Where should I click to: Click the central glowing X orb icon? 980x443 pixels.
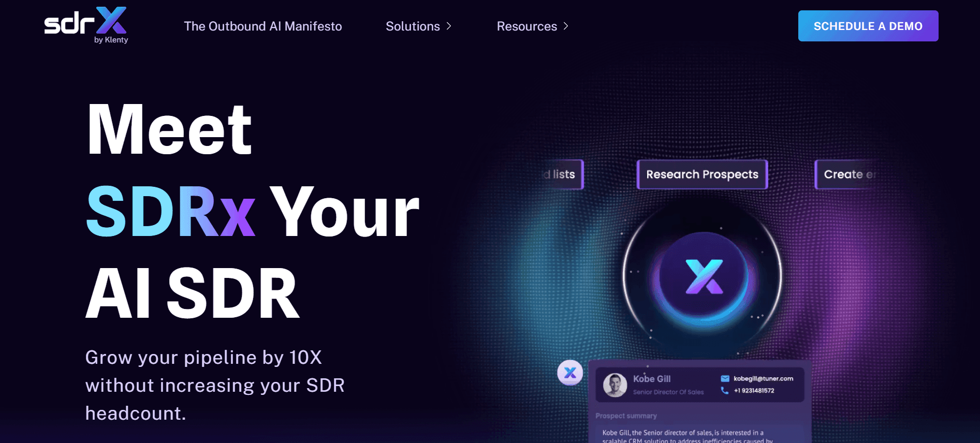(x=703, y=277)
